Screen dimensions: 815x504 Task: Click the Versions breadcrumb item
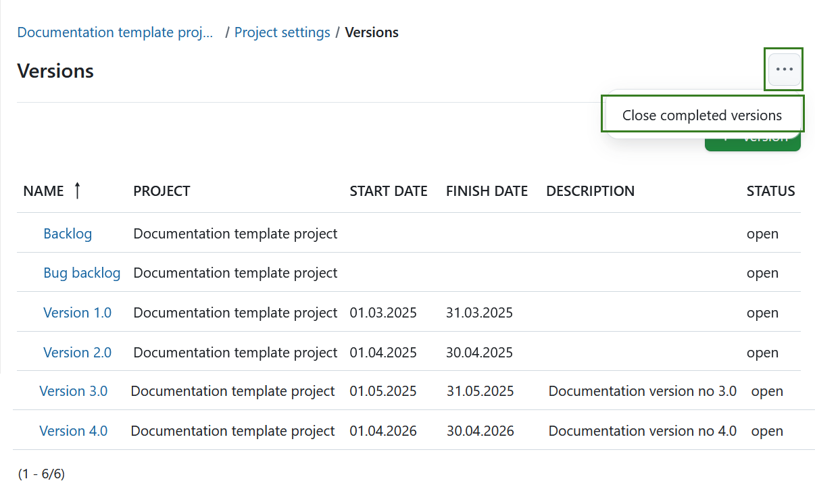(x=371, y=32)
